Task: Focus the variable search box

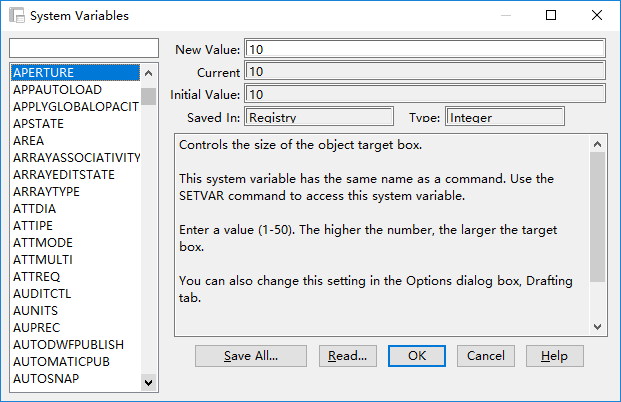Action: (83, 49)
